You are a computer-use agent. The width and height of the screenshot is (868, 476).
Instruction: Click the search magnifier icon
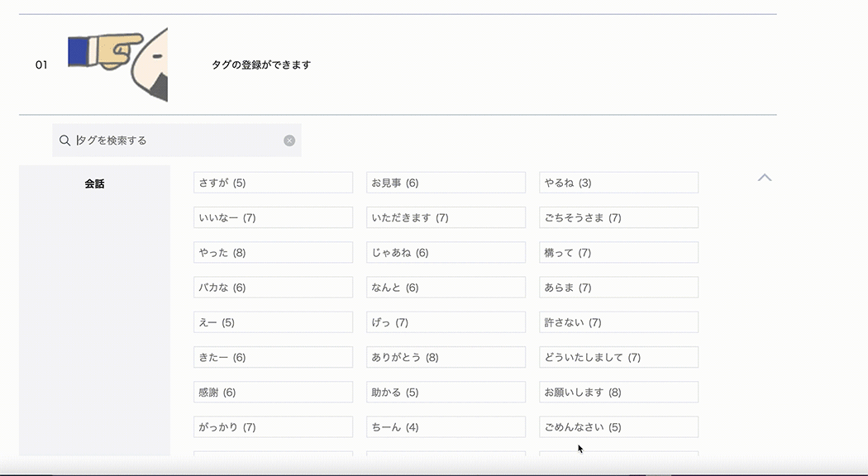64,140
